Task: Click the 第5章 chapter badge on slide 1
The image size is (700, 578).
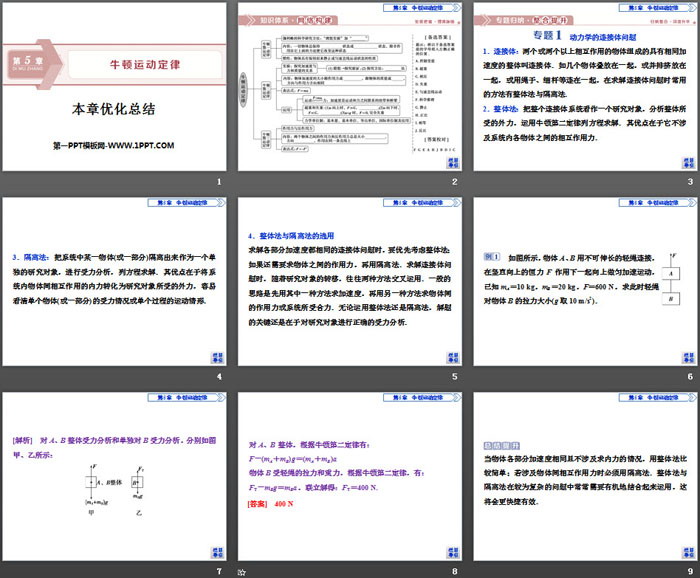Action: 27,62
